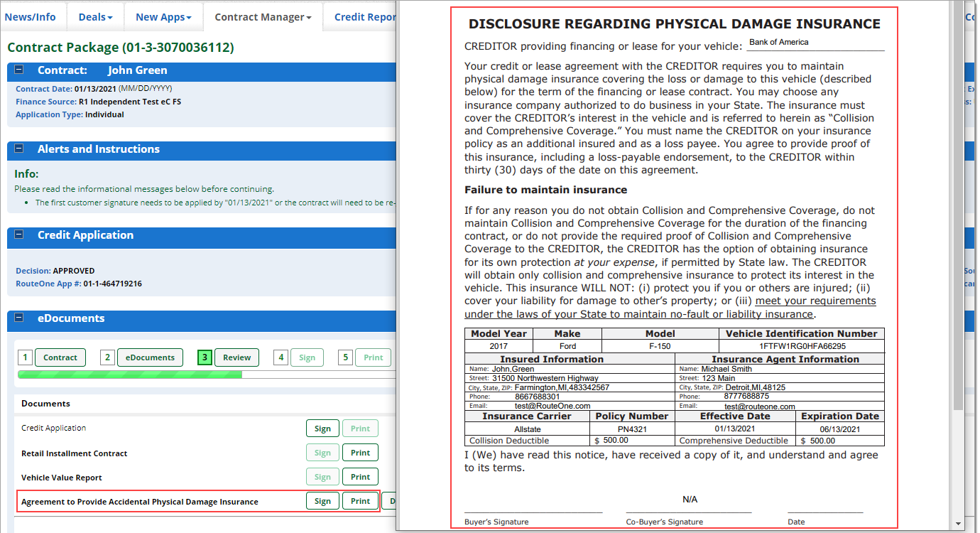
Task: Collapse the eDocuments section
Action: [x=19, y=318]
